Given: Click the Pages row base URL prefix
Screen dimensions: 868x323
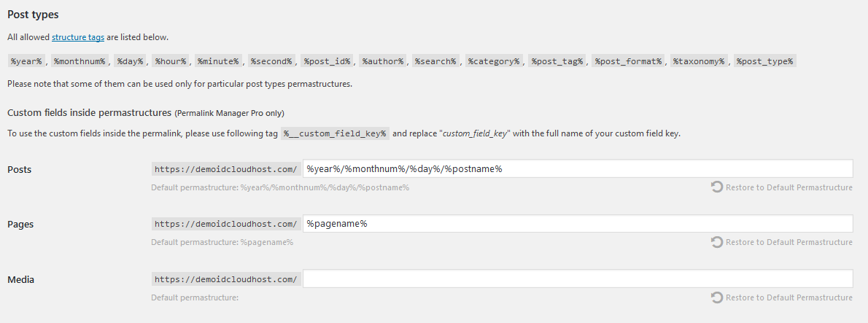Looking at the screenshot, I should tap(226, 223).
